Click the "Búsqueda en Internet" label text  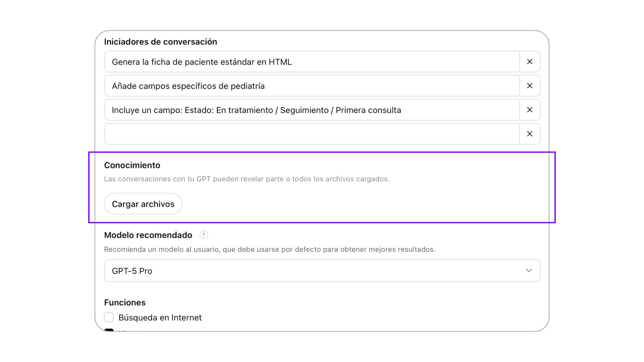(x=160, y=318)
